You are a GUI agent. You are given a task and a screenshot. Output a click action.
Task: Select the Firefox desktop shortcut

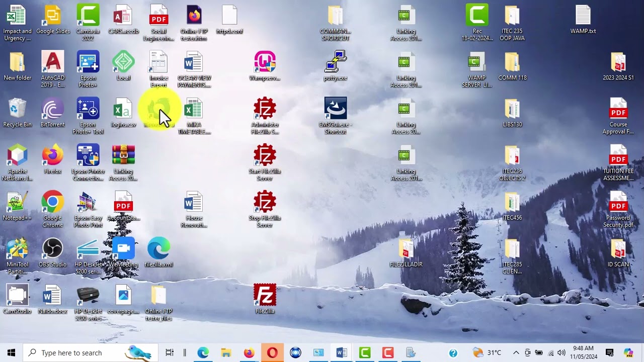tap(53, 160)
